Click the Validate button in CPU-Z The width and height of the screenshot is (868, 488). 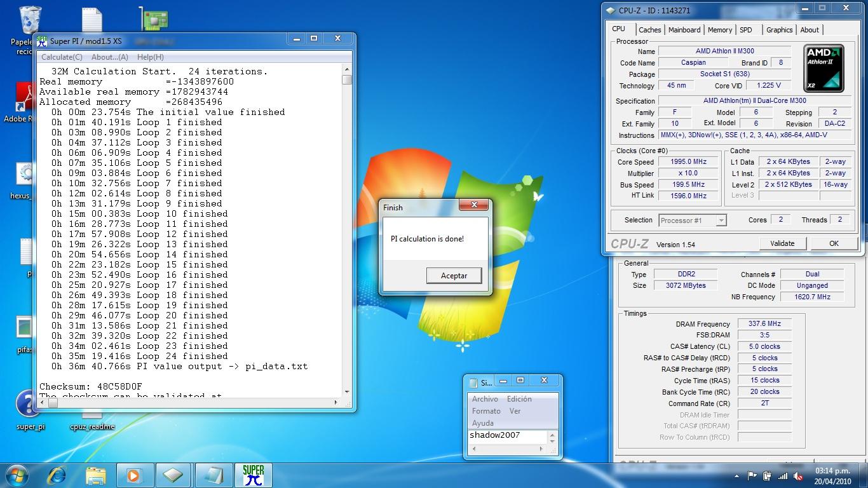point(782,243)
